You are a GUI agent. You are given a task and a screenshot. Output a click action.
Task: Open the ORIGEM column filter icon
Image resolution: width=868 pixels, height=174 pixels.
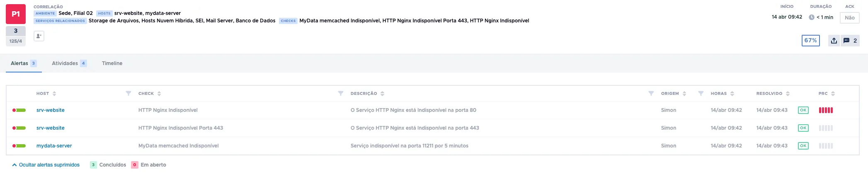pos(701,94)
